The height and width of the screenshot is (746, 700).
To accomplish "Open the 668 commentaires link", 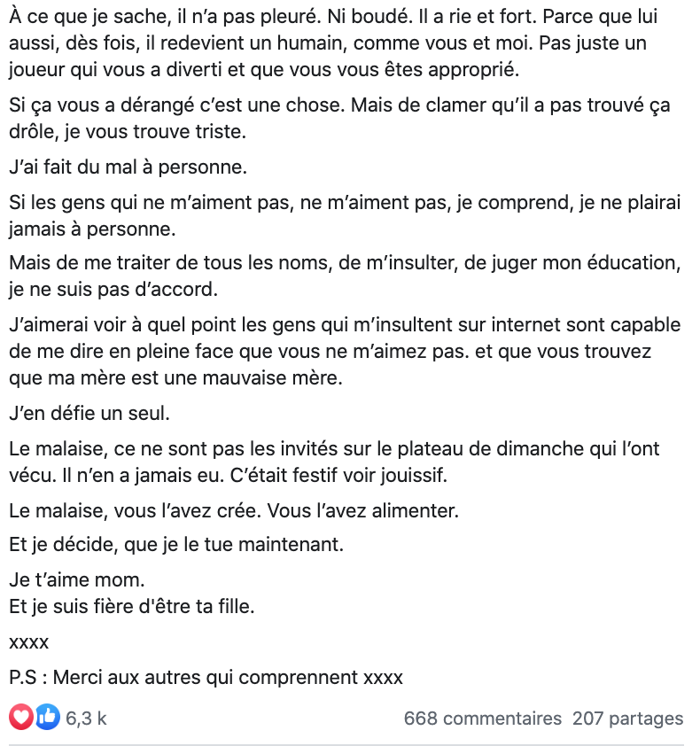I will (483, 718).
